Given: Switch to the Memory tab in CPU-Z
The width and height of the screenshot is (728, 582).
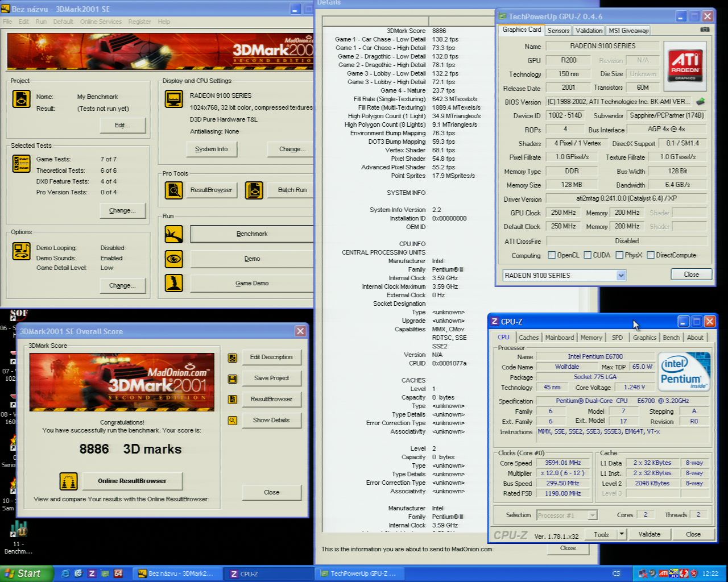Looking at the screenshot, I should click(x=591, y=338).
